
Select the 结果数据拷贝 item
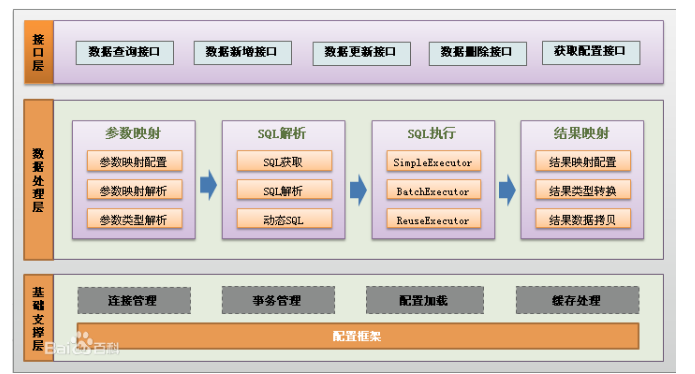point(583,219)
